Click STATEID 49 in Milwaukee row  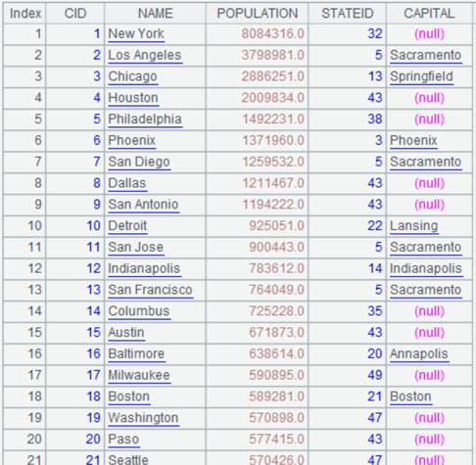pyautogui.click(x=375, y=375)
